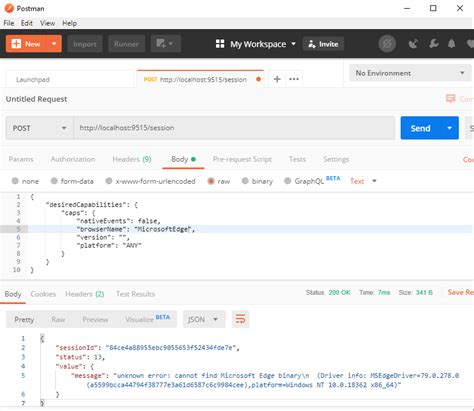The image size is (474, 411).
Task: Open the wrench settings icon
Action: 433,44
